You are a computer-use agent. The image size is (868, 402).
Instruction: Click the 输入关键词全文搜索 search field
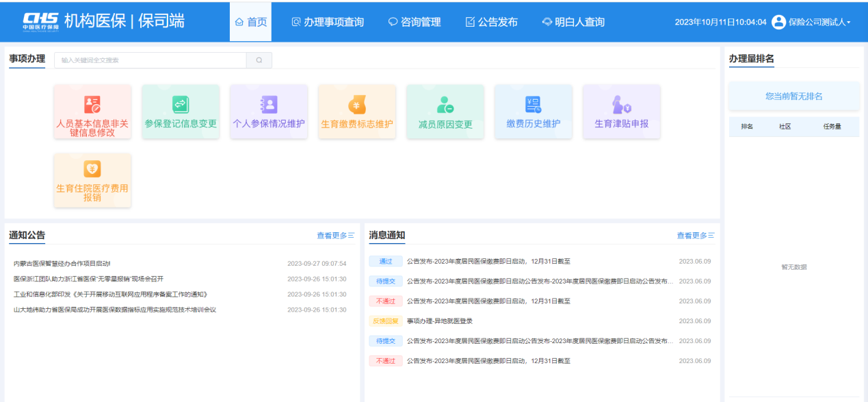tap(150, 60)
